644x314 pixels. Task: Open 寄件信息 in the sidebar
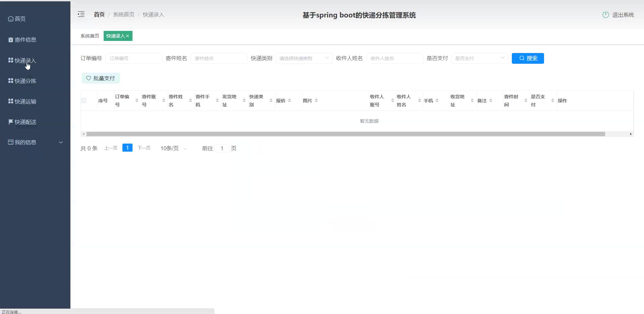[35, 40]
